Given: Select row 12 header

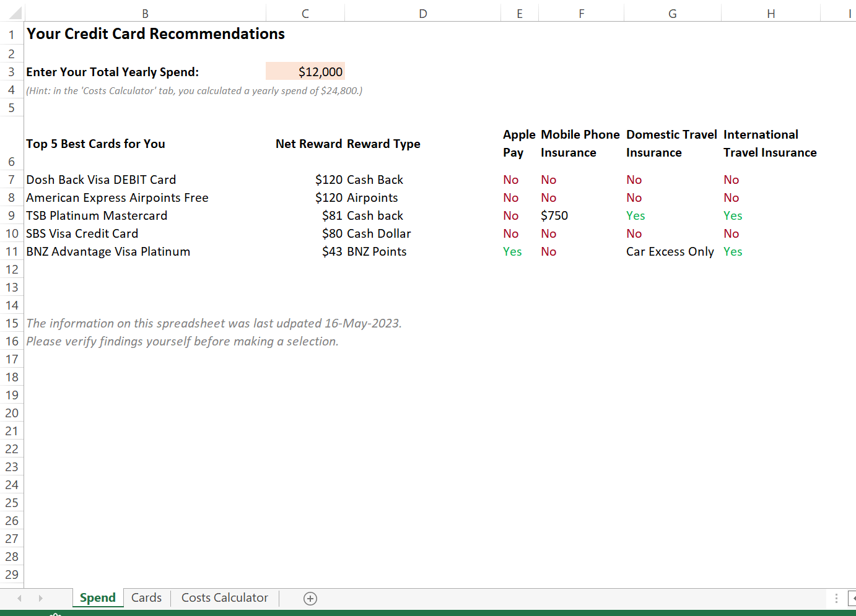Looking at the screenshot, I should (12, 269).
